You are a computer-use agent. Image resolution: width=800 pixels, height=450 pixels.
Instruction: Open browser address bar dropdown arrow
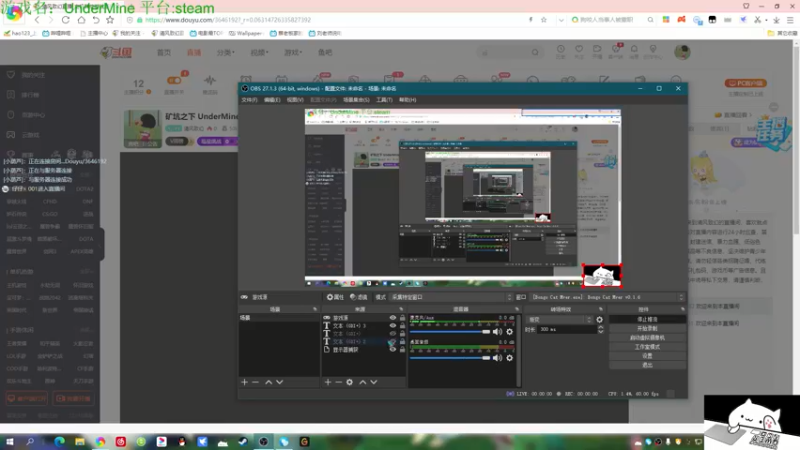point(561,20)
